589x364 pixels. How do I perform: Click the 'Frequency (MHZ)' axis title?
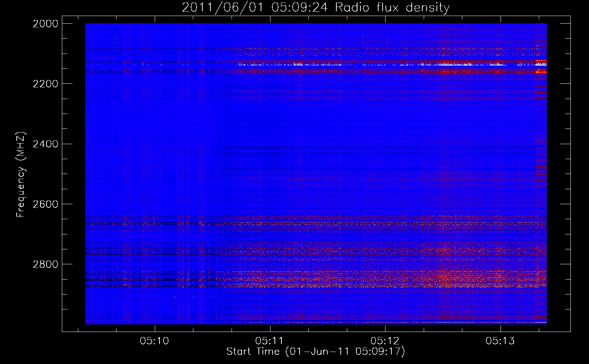point(21,175)
